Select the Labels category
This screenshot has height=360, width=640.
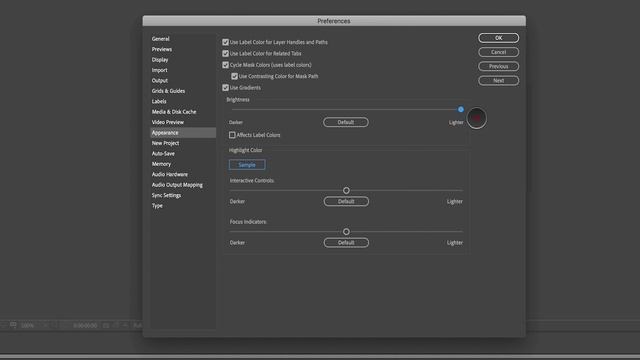click(159, 101)
